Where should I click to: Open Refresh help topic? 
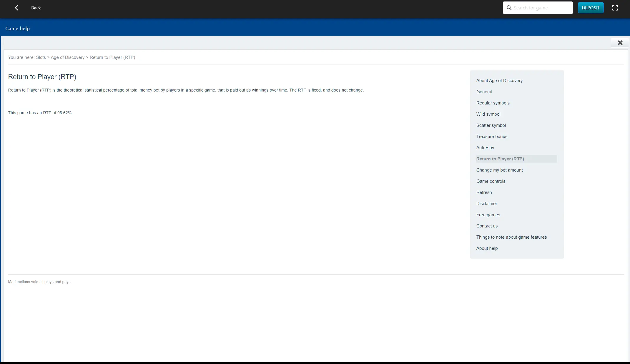tap(484, 192)
